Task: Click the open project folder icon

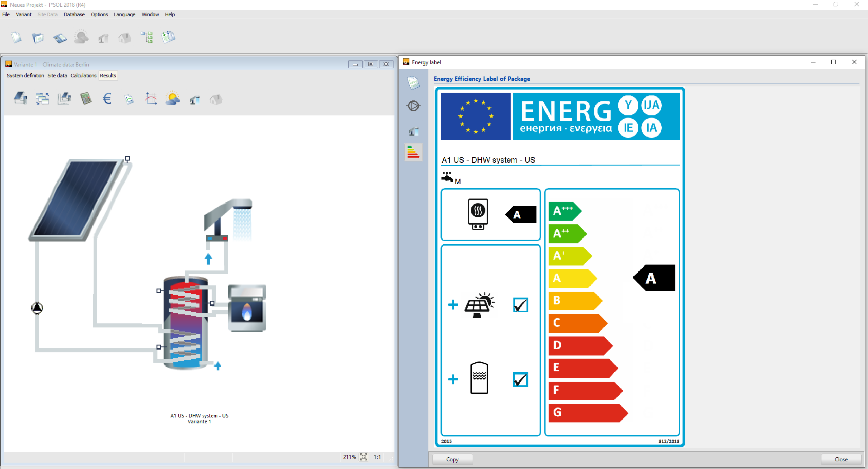Action: point(38,38)
